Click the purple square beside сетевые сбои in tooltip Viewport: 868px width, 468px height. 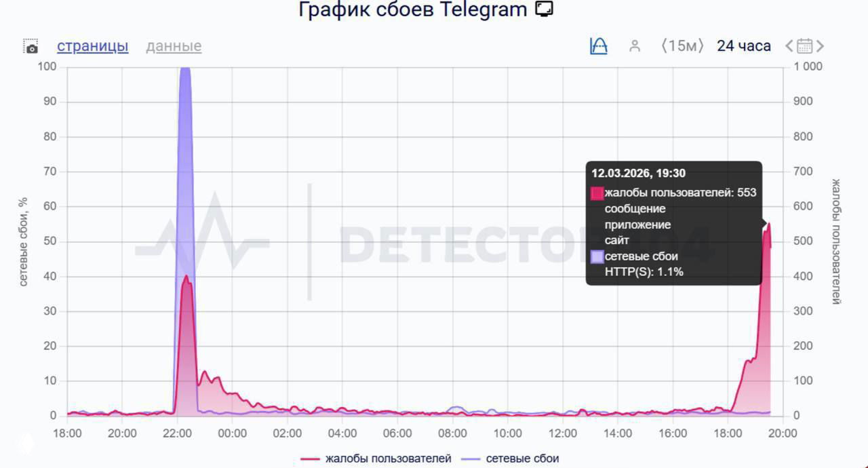coord(597,256)
